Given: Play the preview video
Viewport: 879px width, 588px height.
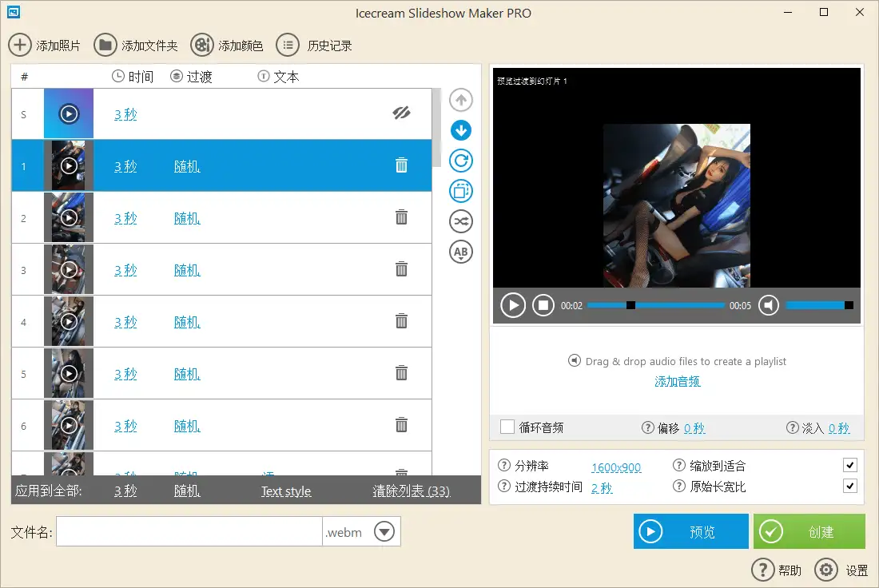Looking at the screenshot, I should (x=513, y=305).
